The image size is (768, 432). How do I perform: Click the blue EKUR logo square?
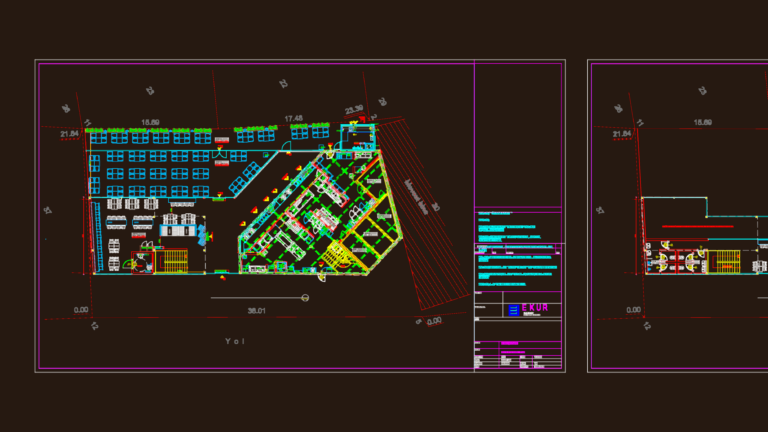(513, 310)
